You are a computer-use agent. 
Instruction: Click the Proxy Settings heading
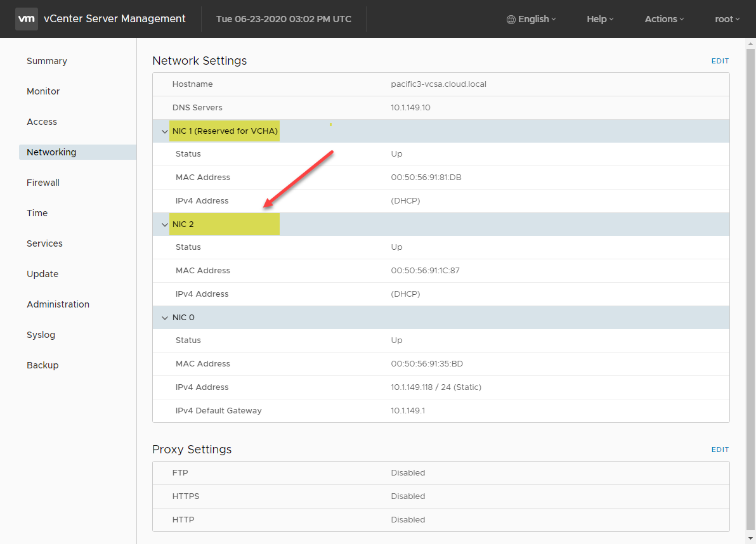[192, 449]
